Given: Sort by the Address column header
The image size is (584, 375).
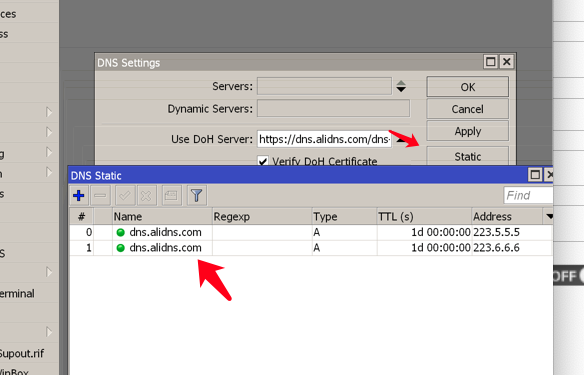Looking at the screenshot, I should coord(507,216).
